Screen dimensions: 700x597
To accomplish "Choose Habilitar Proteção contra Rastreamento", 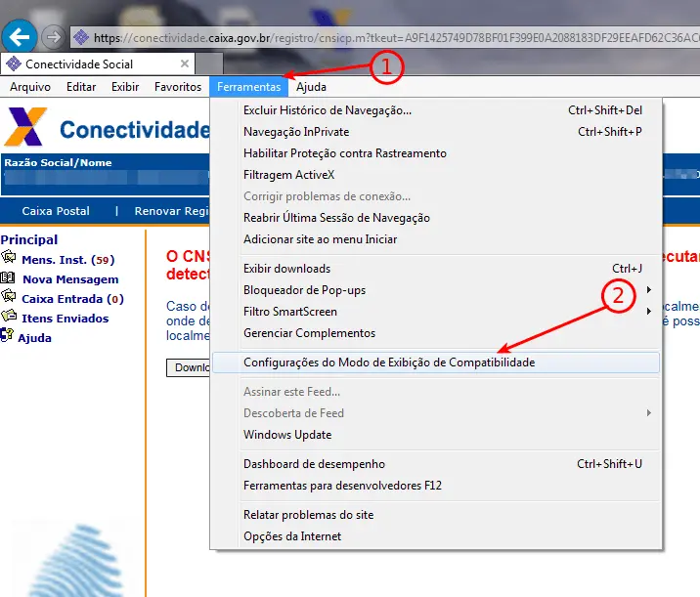I will pyautogui.click(x=436, y=153).
